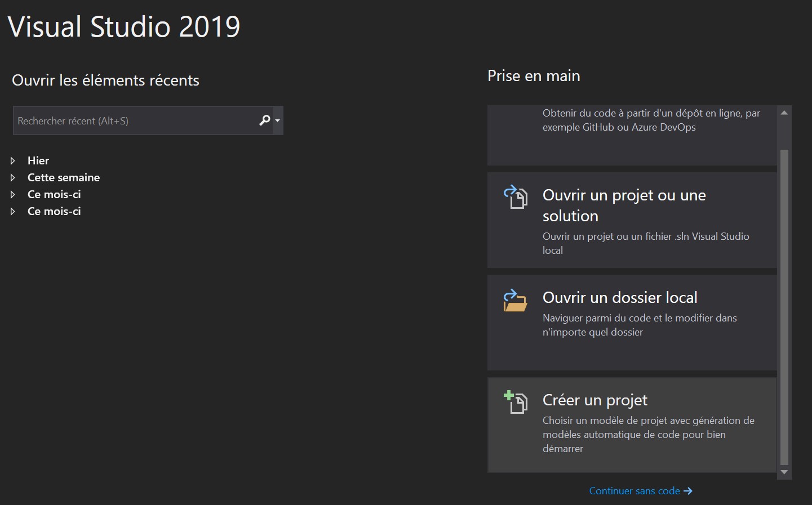The image size is (812, 505).
Task: Click the new-file icon for "Créer un projet"
Action: click(515, 402)
